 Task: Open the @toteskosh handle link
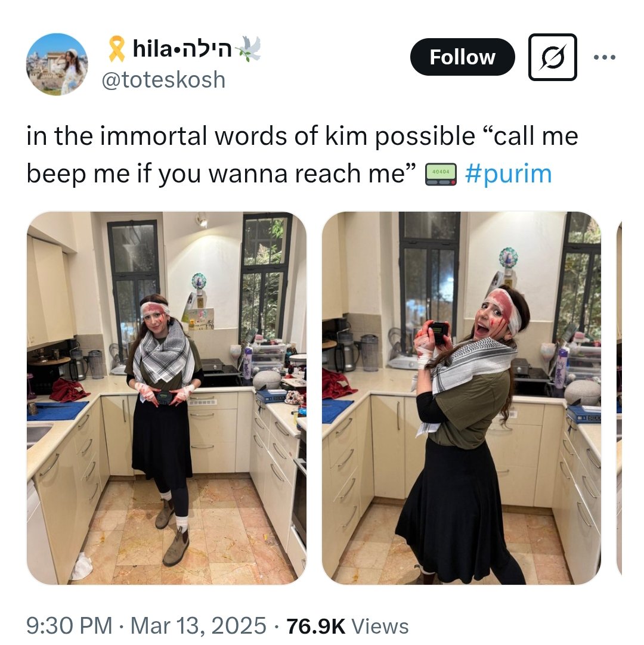[163, 79]
